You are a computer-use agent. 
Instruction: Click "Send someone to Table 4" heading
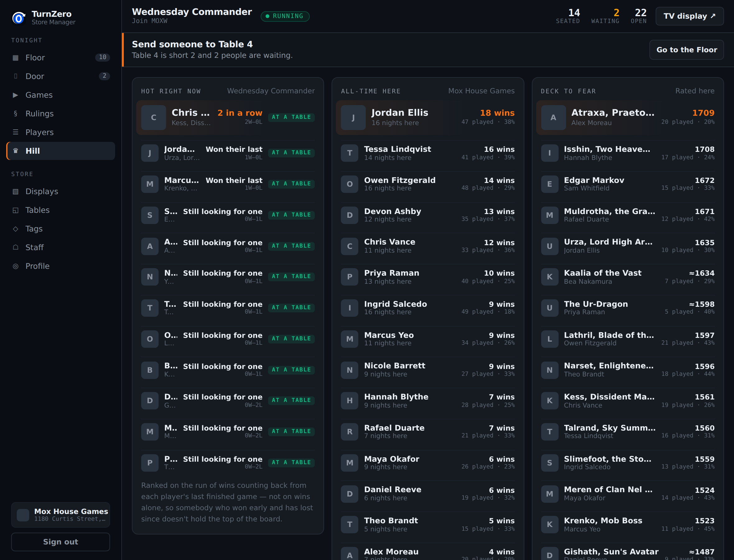click(192, 44)
